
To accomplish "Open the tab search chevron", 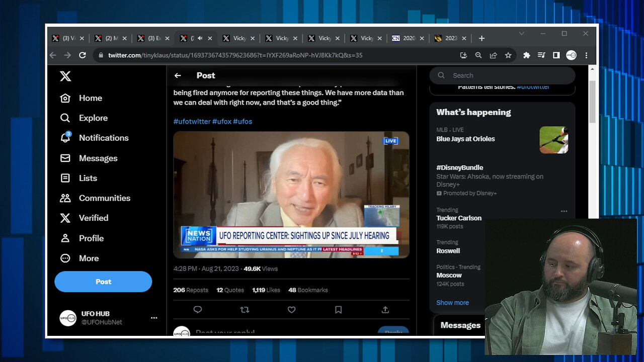I will pos(521,34).
